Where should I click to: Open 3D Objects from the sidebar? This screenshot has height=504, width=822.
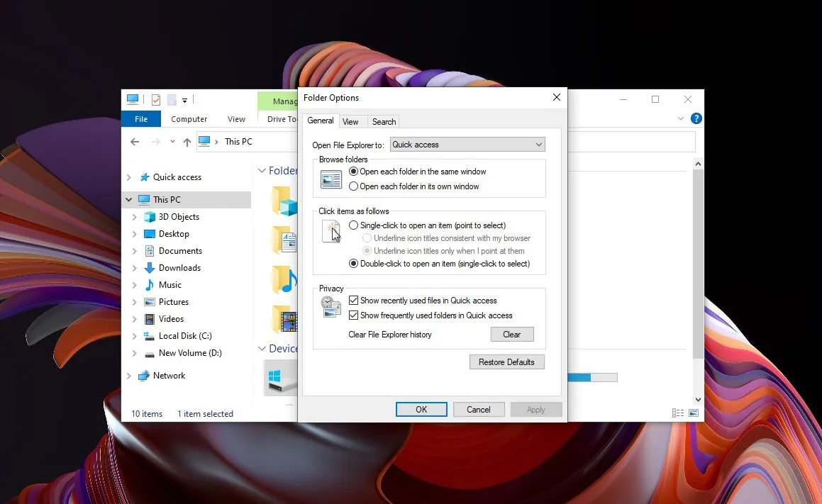[178, 217]
